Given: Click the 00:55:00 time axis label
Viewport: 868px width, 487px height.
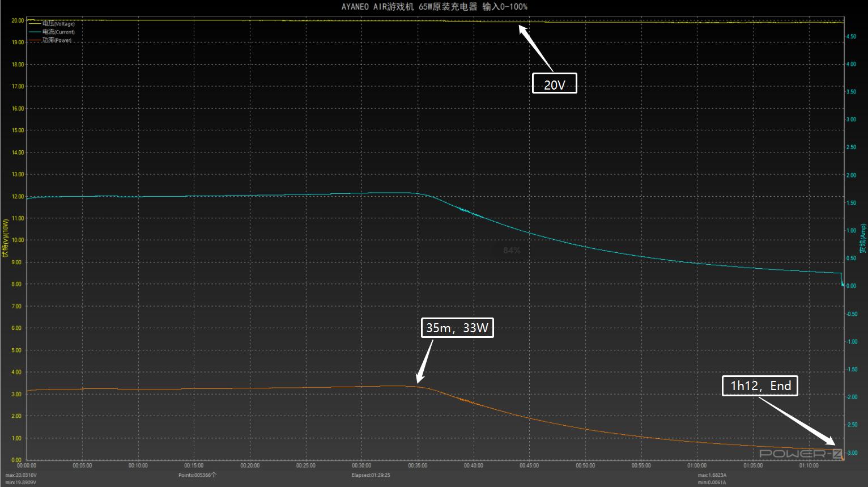Looking at the screenshot, I should coord(641,465).
